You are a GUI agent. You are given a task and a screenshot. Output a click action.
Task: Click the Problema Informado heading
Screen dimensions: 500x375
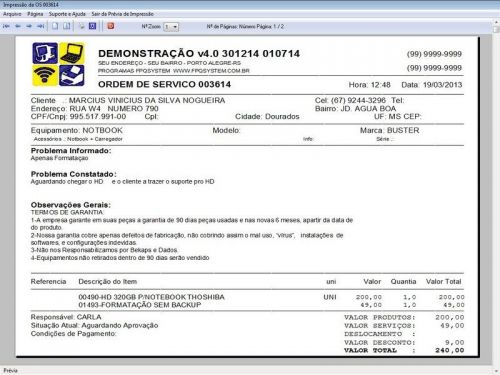pos(71,151)
